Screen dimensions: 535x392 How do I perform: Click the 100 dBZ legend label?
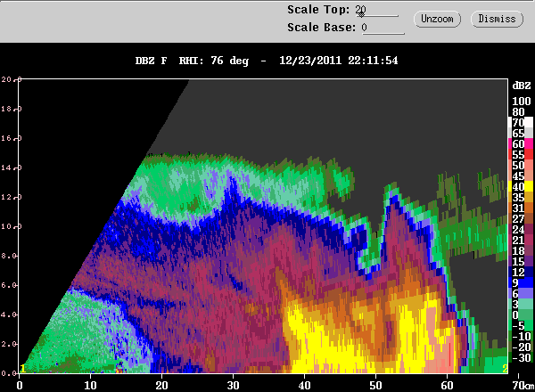522,102
